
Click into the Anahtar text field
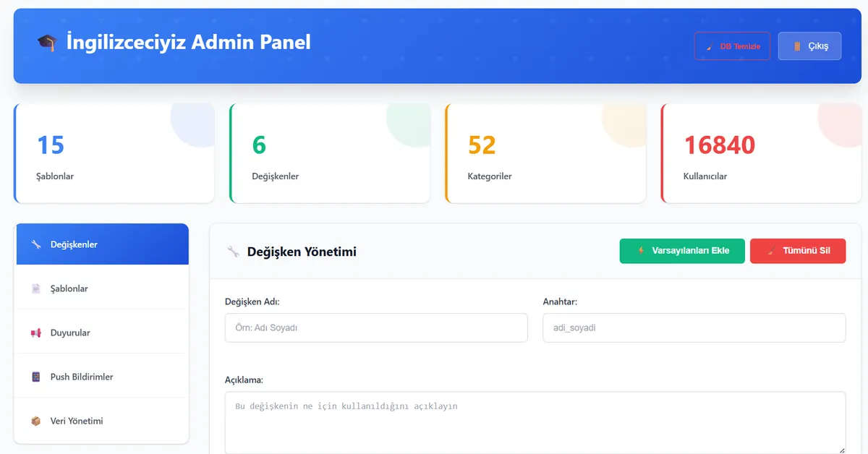(694, 327)
